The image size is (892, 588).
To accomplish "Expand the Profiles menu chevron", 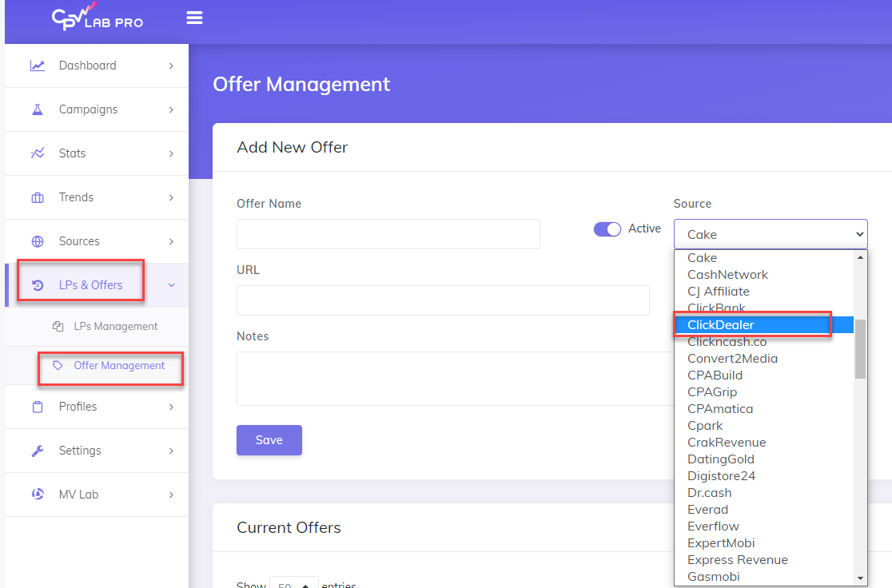I will tap(170, 407).
